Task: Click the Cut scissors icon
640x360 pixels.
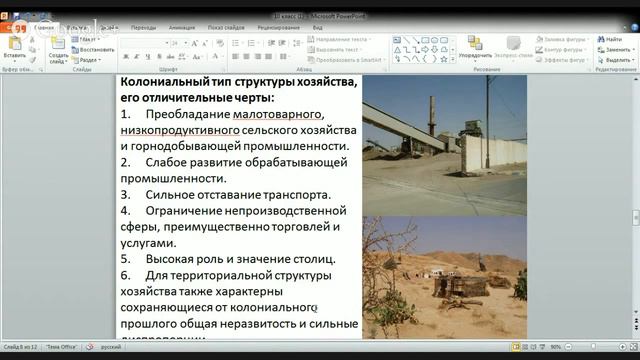Action: (x=32, y=40)
